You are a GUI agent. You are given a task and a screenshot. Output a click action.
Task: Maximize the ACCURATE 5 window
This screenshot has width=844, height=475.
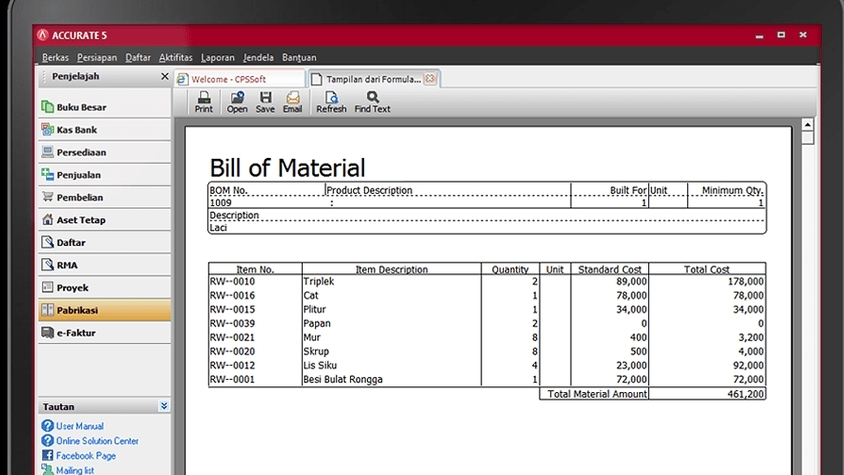pos(781,35)
